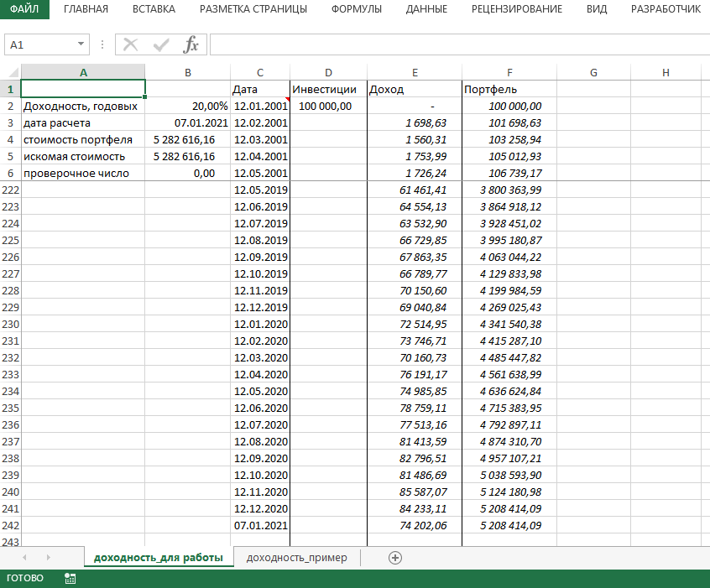Click the cancel (X) formula bar icon
Image resolution: width=710 pixels, height=588 pixels.
(130, 44)
